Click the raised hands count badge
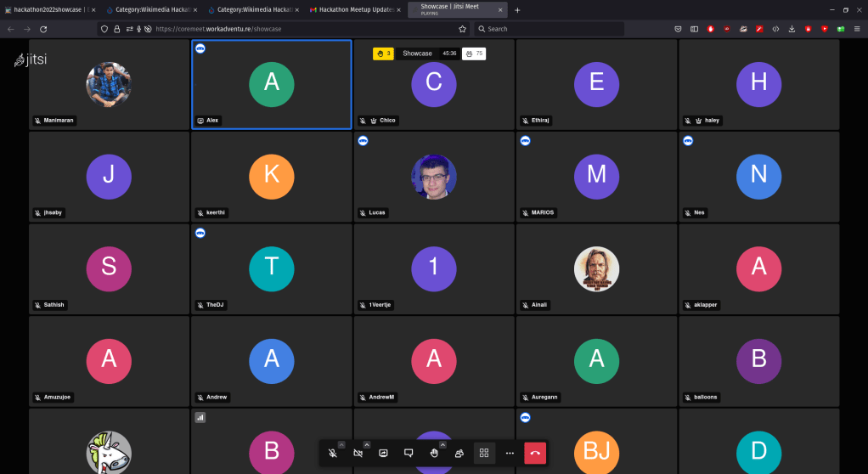The image size is (868, 474). (x=384, y=54)
